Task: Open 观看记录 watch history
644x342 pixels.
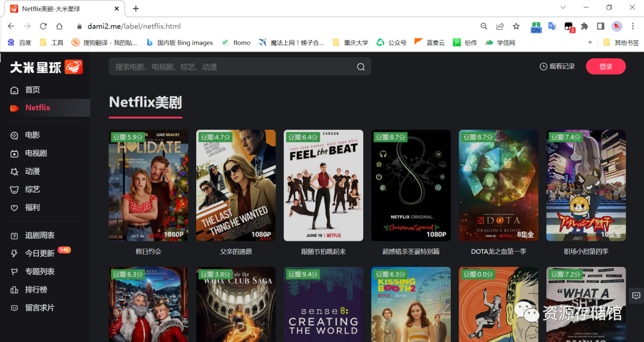Action: pos(557,66)
